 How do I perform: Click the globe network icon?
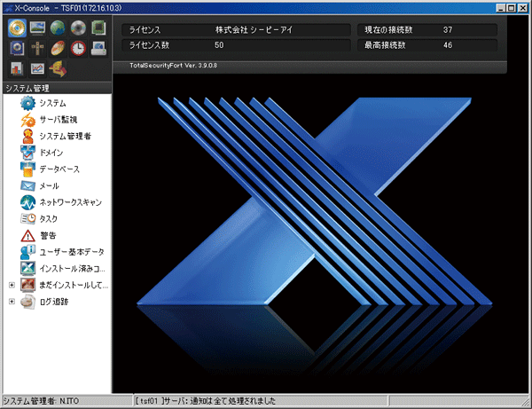coord(58,28)
